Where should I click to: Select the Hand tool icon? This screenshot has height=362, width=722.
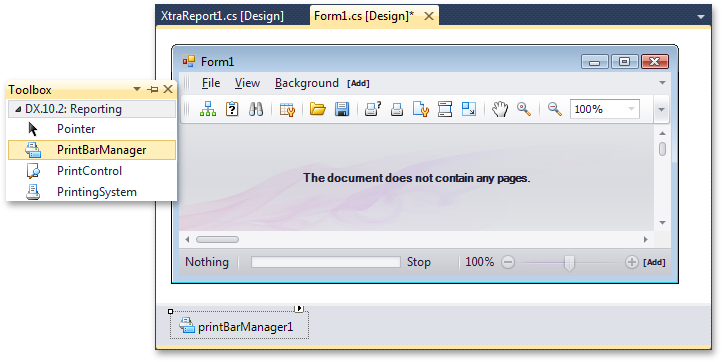[x=500, y=109]
